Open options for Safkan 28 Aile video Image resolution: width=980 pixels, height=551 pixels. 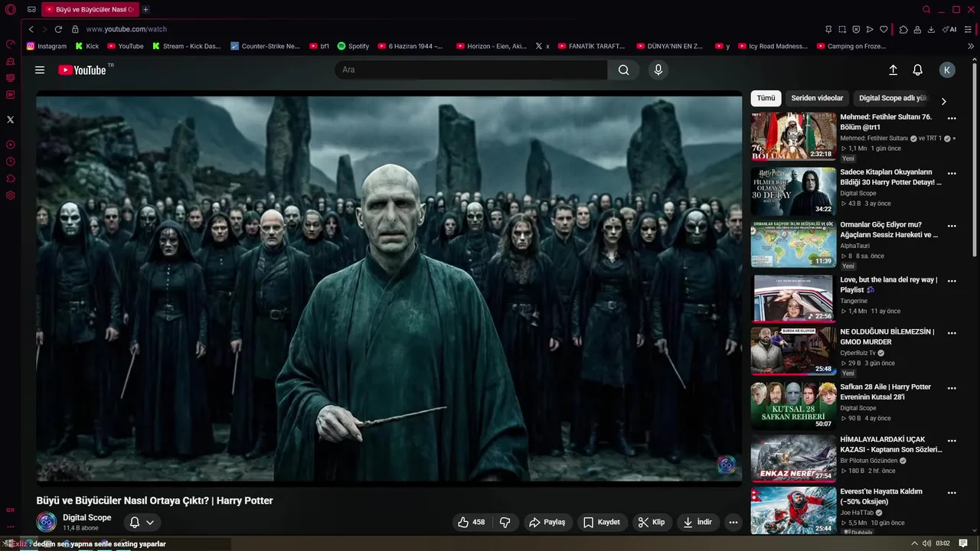[952, 388]
